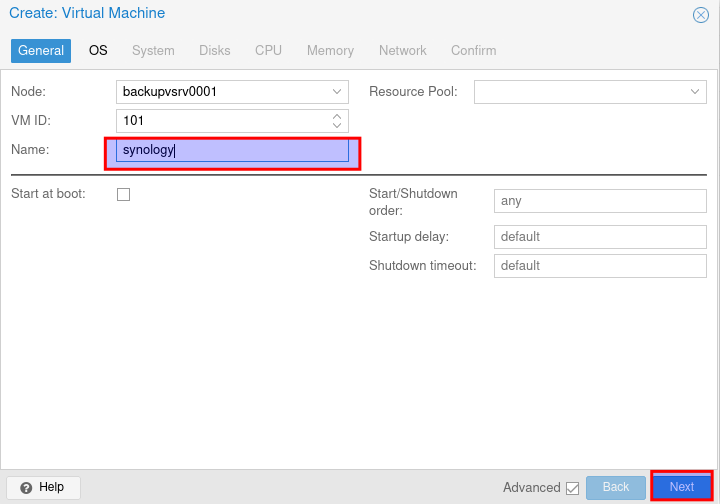Switch to the OS tab

[98, 50]
